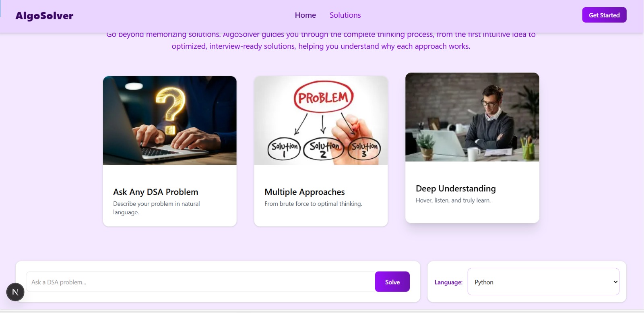Click the hero paragraph about interview-ready solutions
Image resolution: width=644 pixels, height=313 pixels.
click(x=321, y=40)
